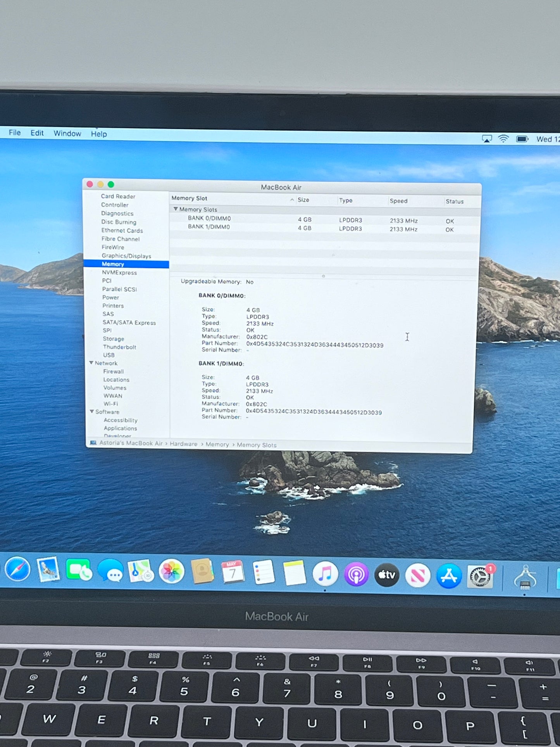The height and width of the screenshot is (747, 560).
Task: Launch Mail app with the stamp icon
Action: click(x=48, y=569)
